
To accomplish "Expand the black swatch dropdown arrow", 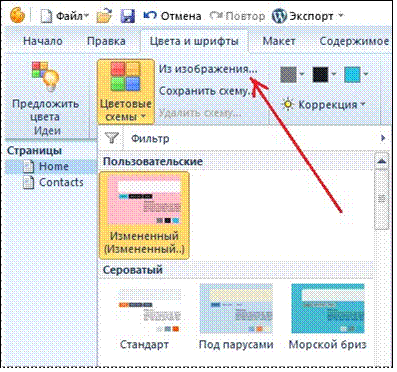I will pyautogui.click(x=334, y=74).
